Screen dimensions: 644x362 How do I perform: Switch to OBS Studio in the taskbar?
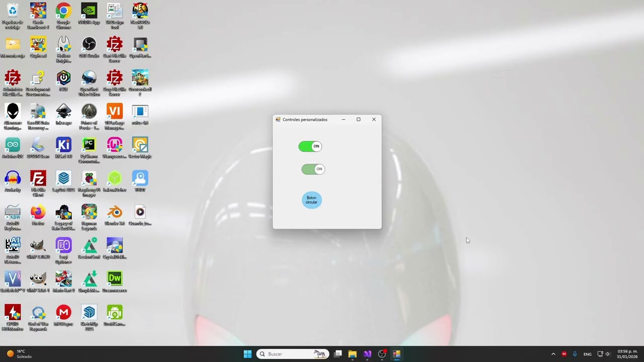[x=382, y=354]
